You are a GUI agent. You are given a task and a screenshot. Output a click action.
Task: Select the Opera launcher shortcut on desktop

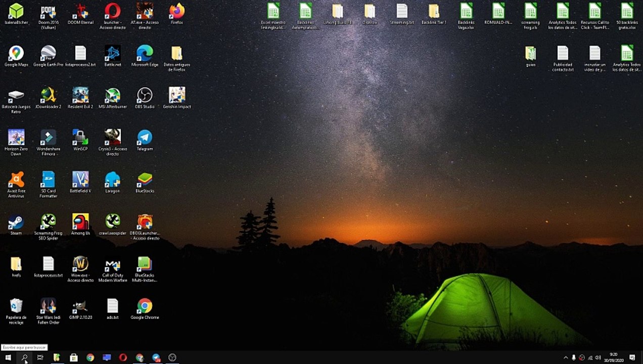tap(112, 17)
